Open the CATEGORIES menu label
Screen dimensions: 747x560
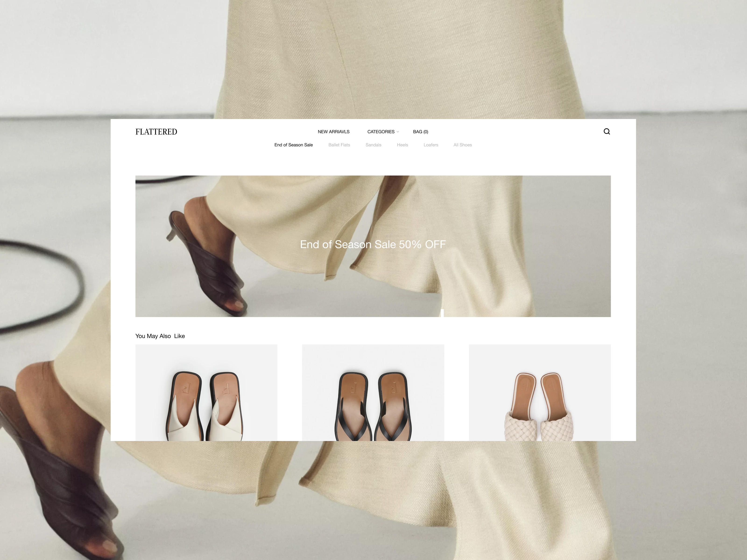(381, 132)
